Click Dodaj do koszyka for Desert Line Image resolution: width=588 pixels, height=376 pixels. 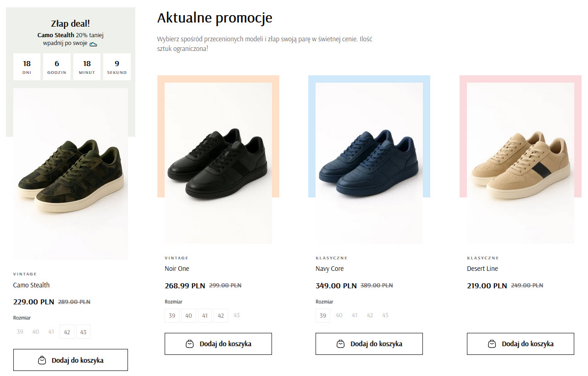520,343
